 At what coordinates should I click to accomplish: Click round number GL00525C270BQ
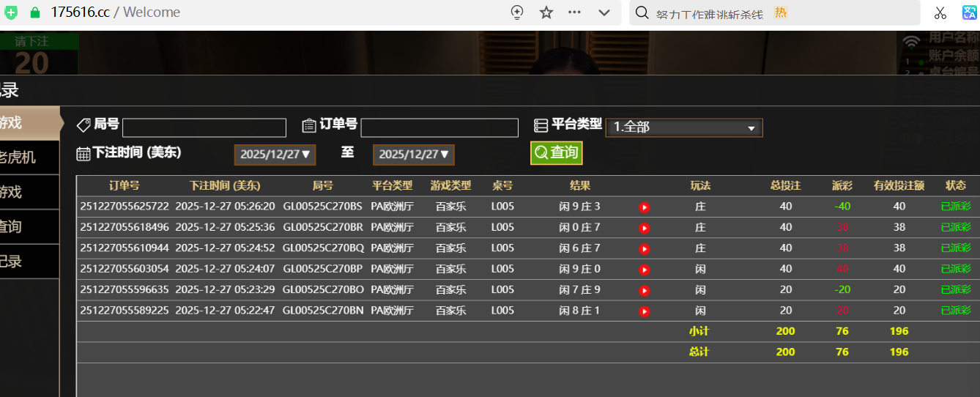click(323, 248)
